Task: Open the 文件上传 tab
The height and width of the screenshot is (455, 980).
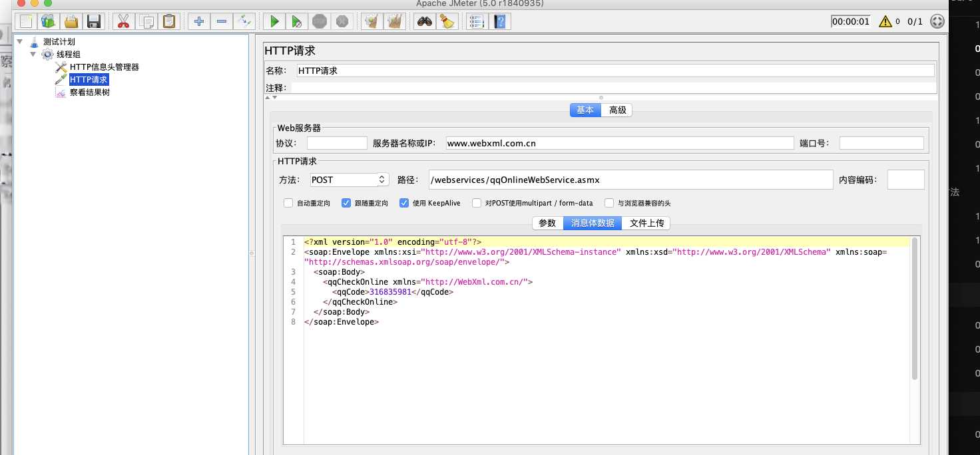Action: click(x=646, y=223)
